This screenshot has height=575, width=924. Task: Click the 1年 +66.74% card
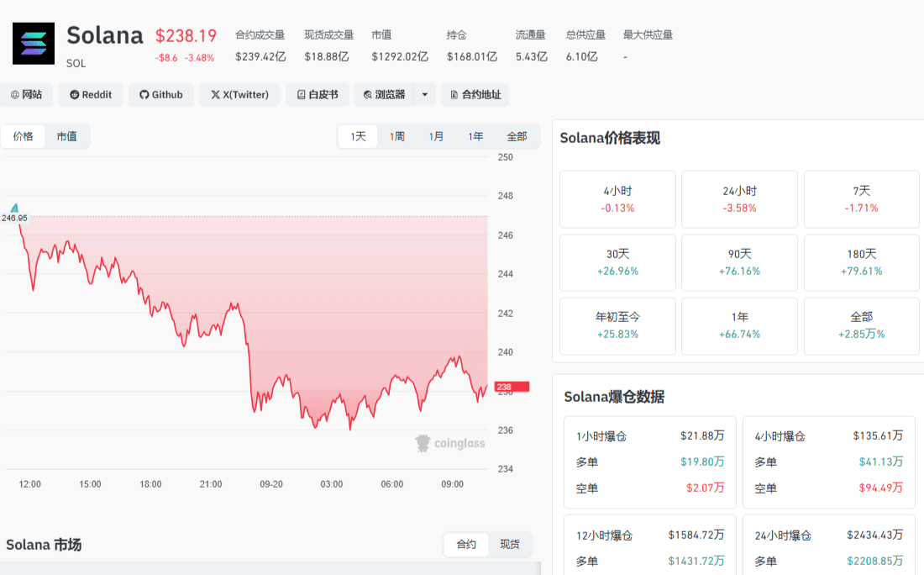(x=739, y=325)
